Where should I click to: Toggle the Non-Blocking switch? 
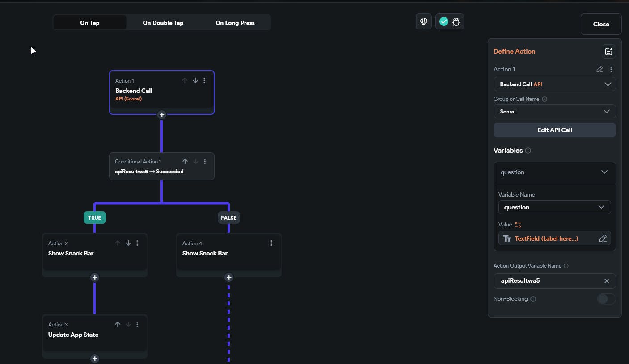click(x=606, y=299)
